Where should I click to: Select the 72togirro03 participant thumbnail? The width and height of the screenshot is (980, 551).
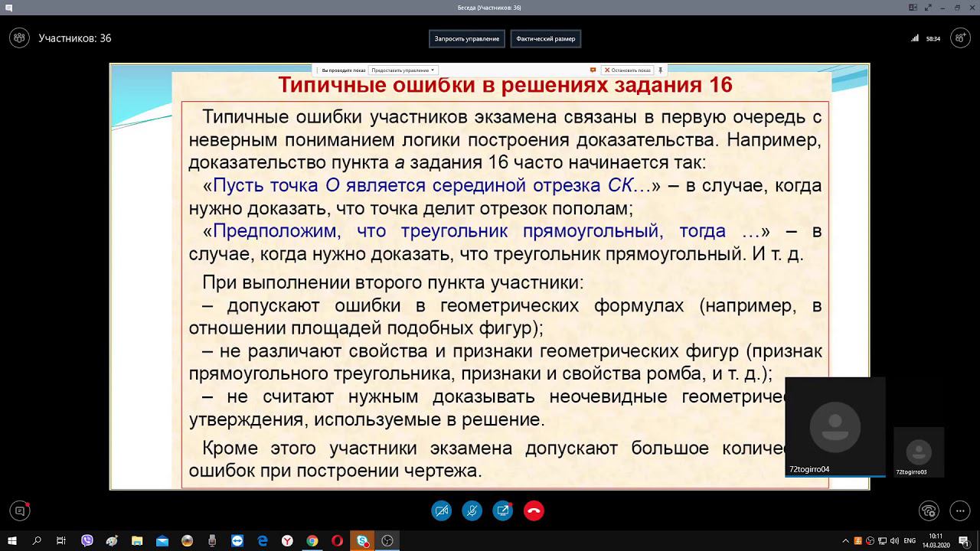[x=919, y=452]
